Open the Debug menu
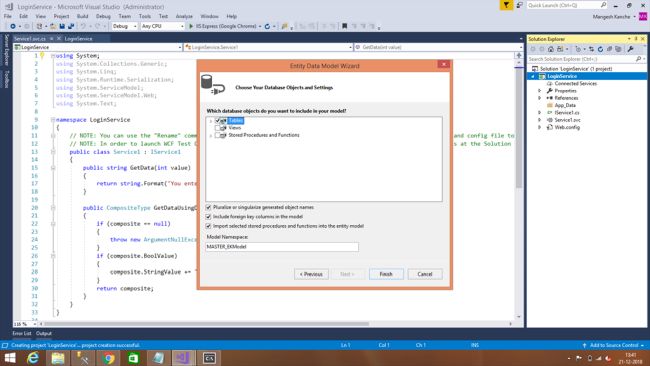Screen dimensions: 650x366 pos(103,16)
